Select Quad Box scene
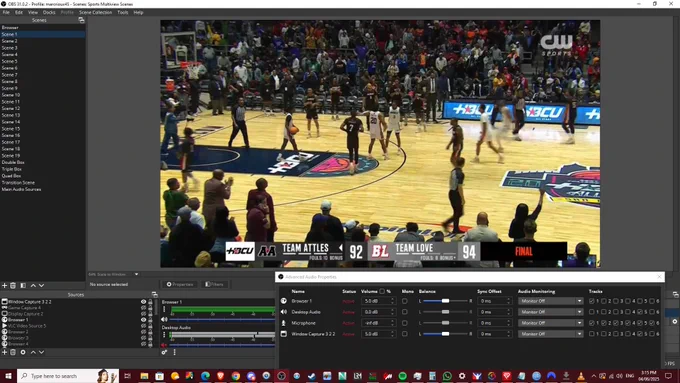The width and height of the screenshot is (680, 383). coord(42,176)
